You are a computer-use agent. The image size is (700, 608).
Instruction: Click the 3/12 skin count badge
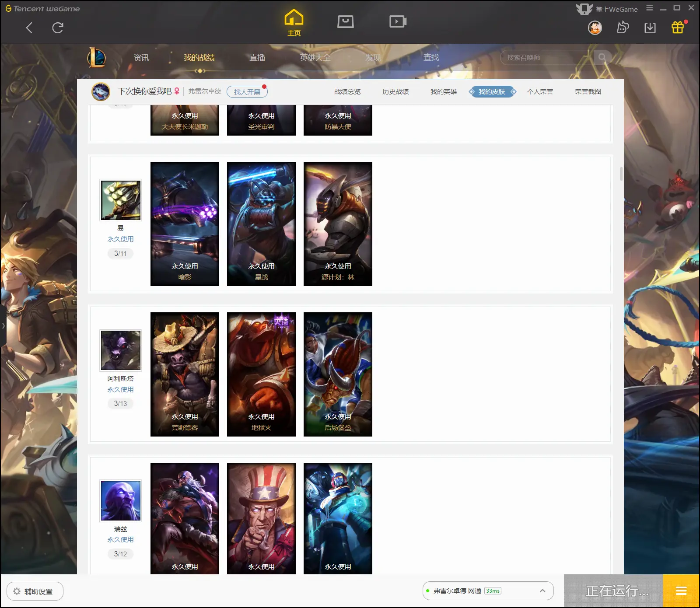[120, 554]
